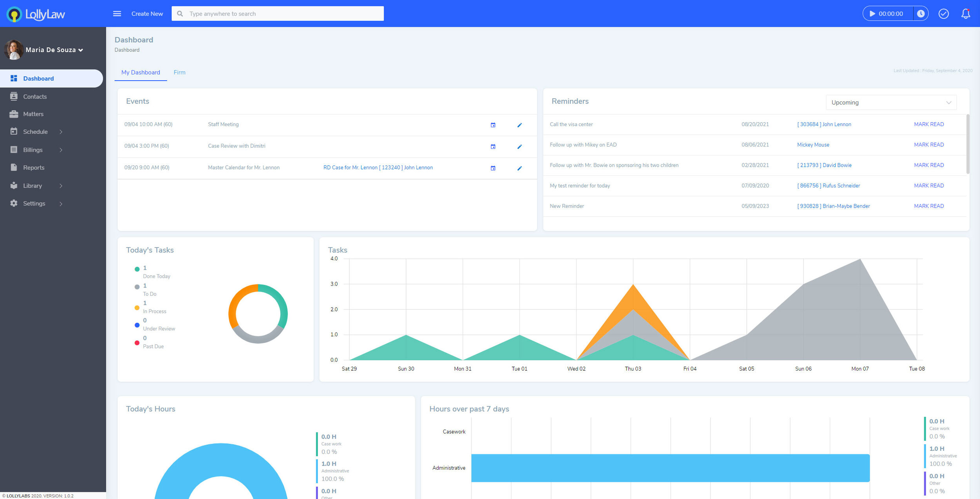Click the Billings sidebar icon
The image size is (980, 499).
14,150
